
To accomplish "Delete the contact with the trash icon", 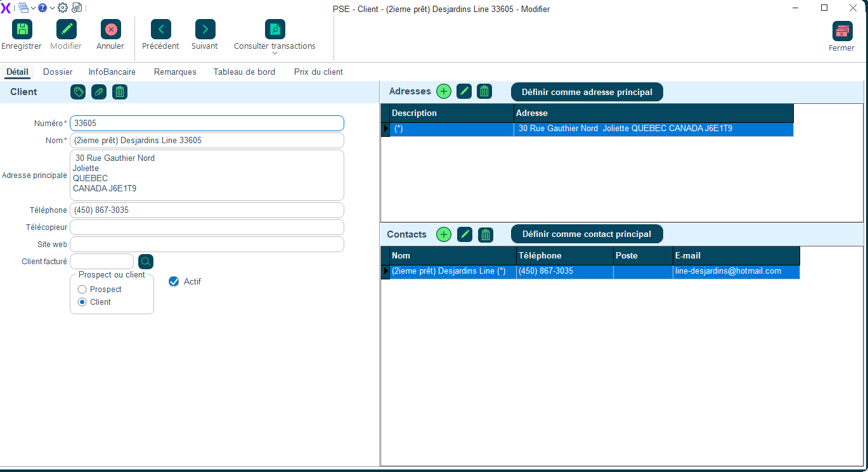I will point(485,234).
